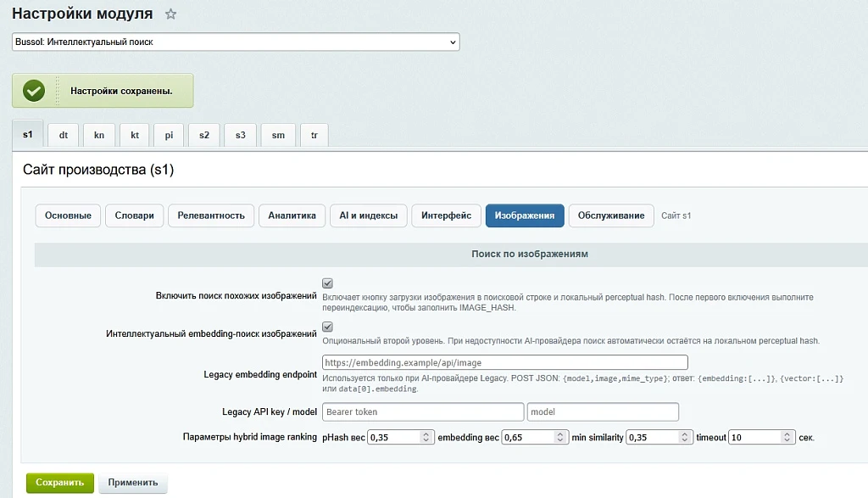The height and width of the screenshot is (498, 868).
Task: Click the green Сохранить button
Action: 60,483
